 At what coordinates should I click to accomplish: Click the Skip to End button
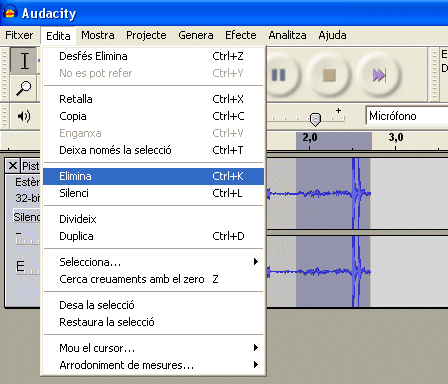pos(379,75)
